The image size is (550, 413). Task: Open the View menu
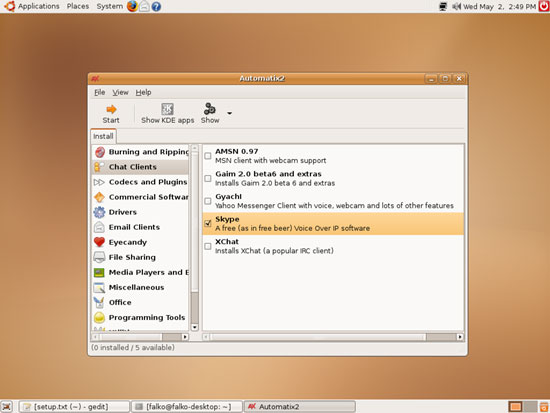120,92
